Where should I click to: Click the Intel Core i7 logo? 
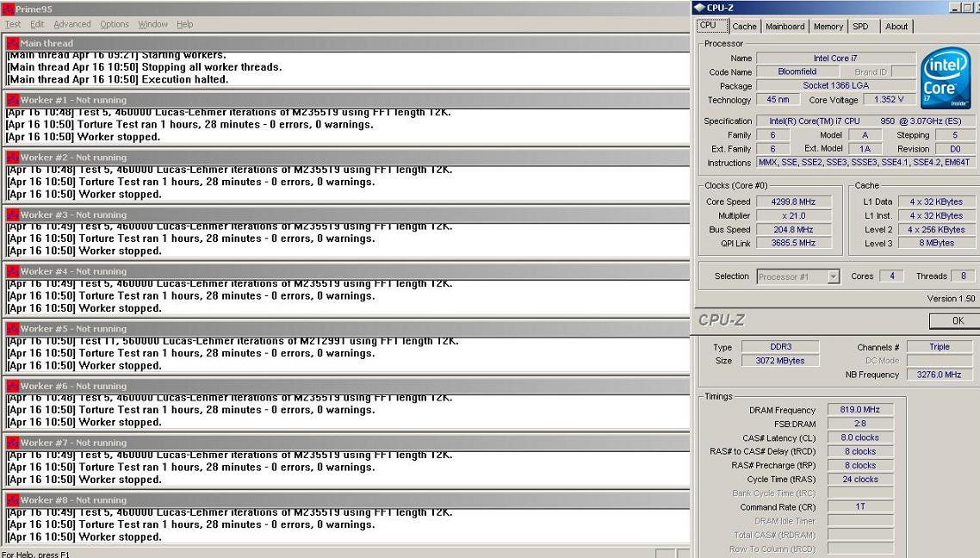point(945,77)
